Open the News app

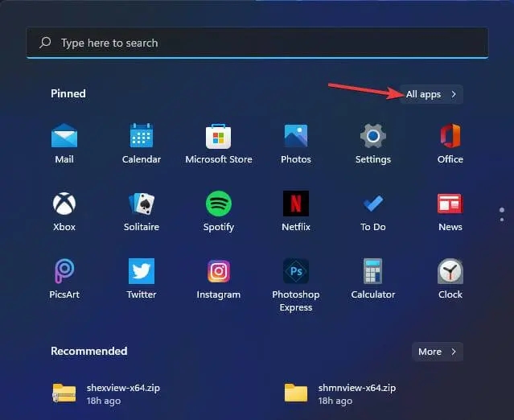click(450, 212)
